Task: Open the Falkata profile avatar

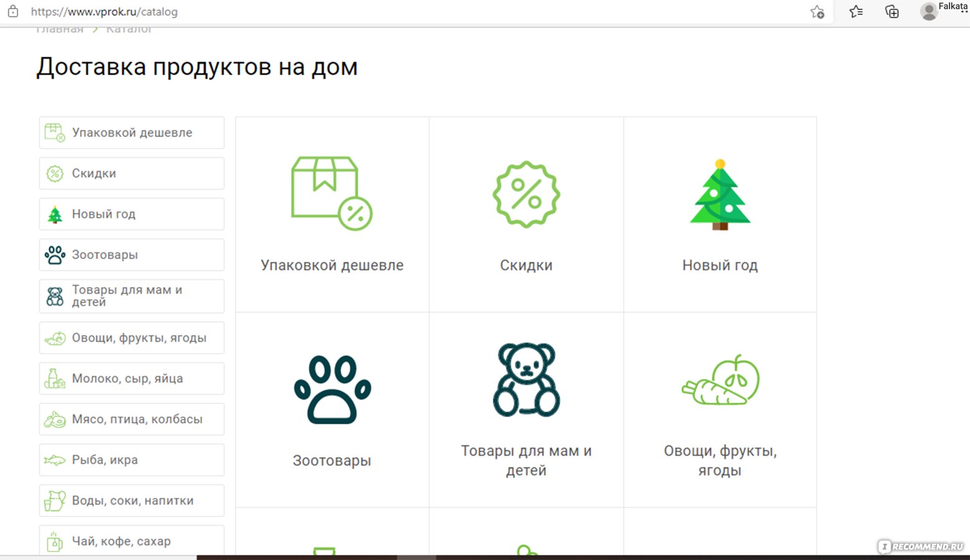Action: [x=929, y=11]
